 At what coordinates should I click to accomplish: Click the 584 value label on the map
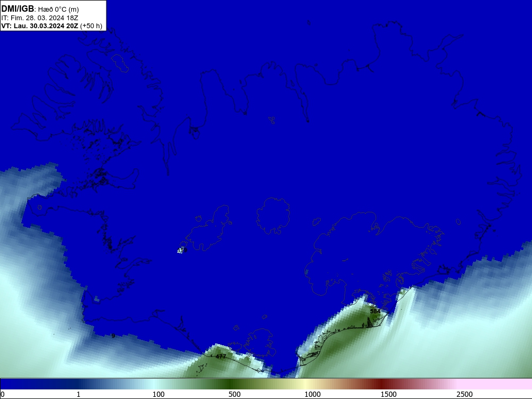click(x=375, y=311)
